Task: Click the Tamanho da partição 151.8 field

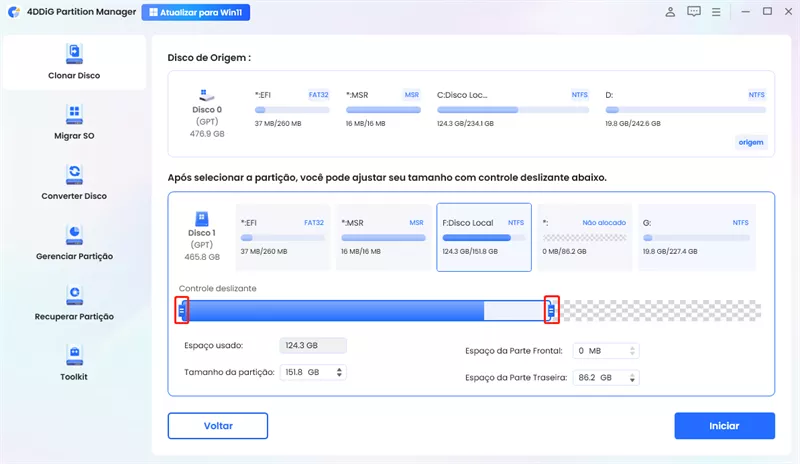Action: (x=313, y=372)
